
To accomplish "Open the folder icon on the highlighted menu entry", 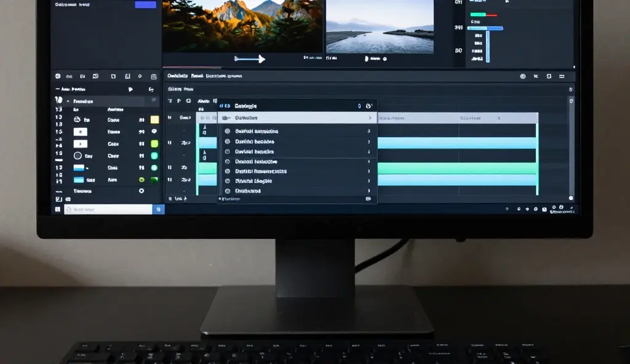I will click(225, 117).
